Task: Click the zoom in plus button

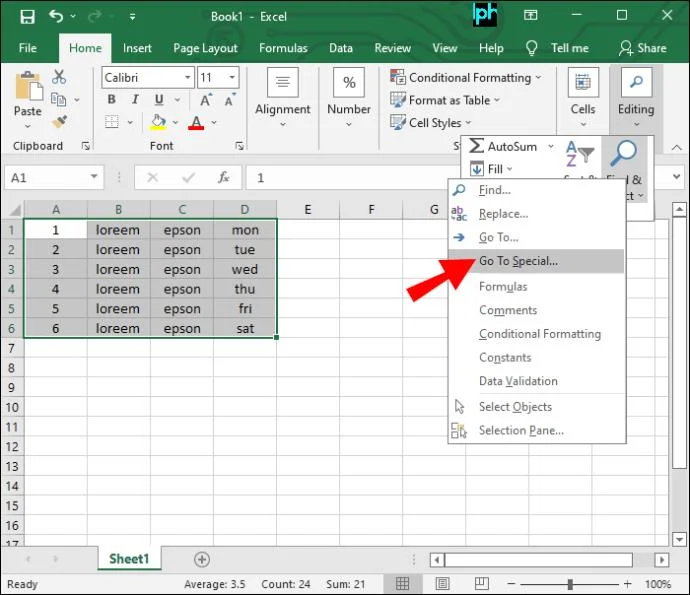Action: [x=628, y=584]
